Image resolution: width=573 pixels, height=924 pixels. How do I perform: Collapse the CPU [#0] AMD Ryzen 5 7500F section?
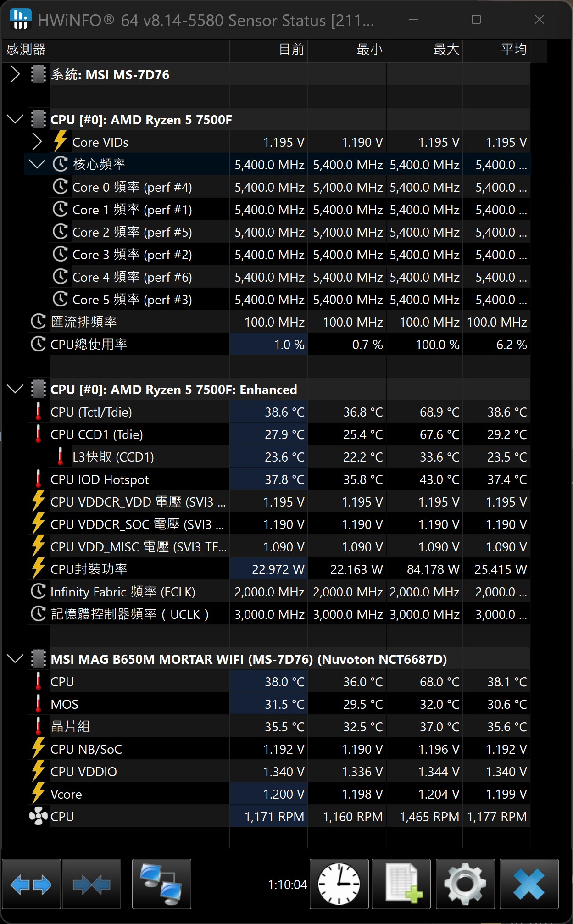(15, 120)
